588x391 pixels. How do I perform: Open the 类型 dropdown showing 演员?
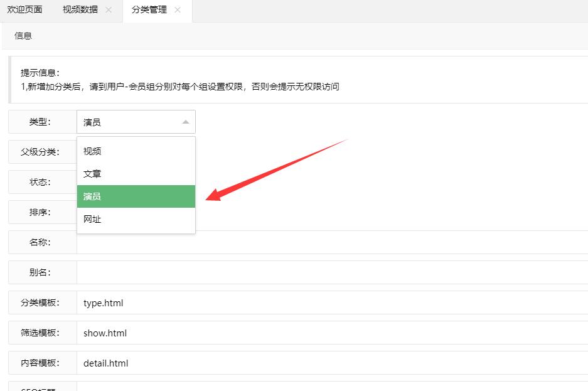click(x=136, y=122)
